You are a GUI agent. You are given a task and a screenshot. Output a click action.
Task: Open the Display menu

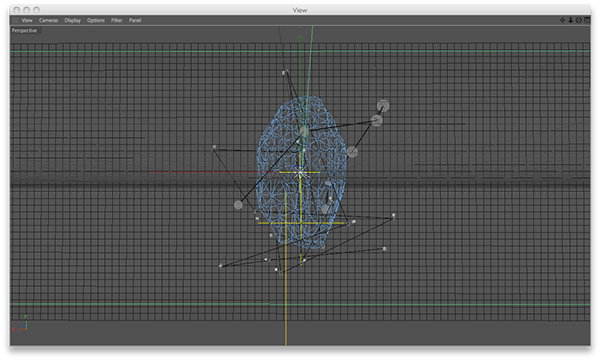coord(73,20)
